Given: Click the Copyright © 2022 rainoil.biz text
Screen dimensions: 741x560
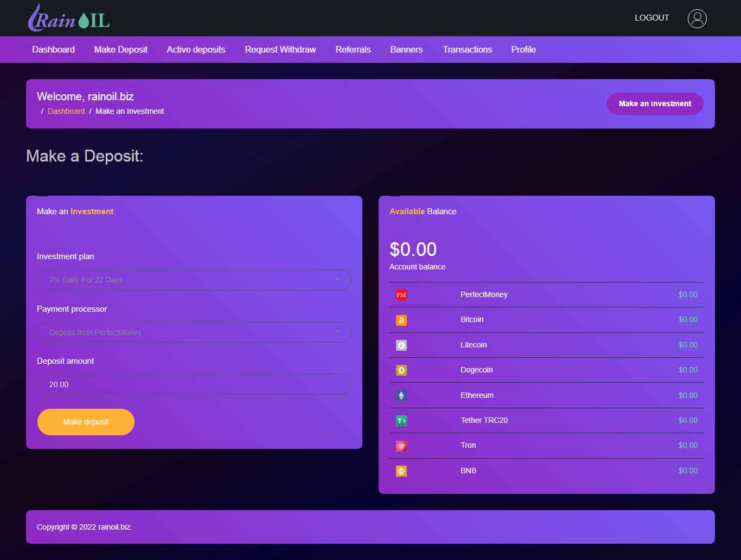Looking at the screenshot, I should click(x=85, y=527).
